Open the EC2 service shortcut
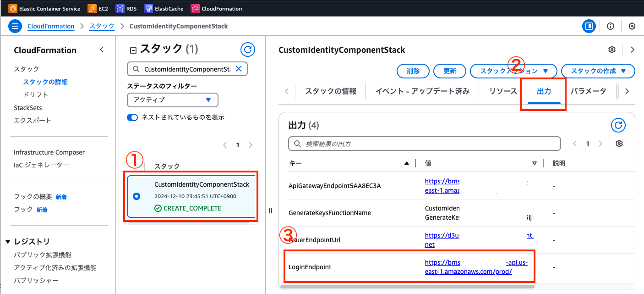The height and width of the screenshot is (294, 644). pos(98,8)
